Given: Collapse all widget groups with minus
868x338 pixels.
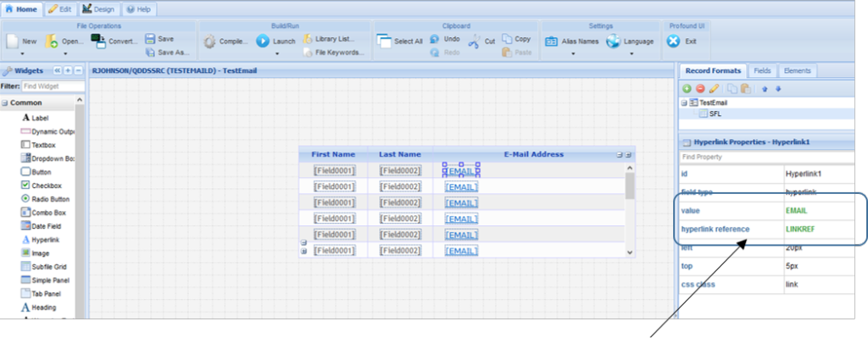Looking at the screenshot, I should [78, 71].
